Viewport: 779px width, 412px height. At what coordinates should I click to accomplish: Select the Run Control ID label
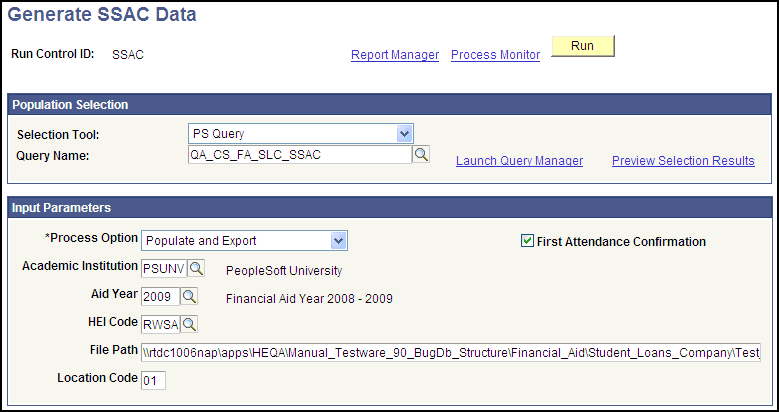(53, 54)
